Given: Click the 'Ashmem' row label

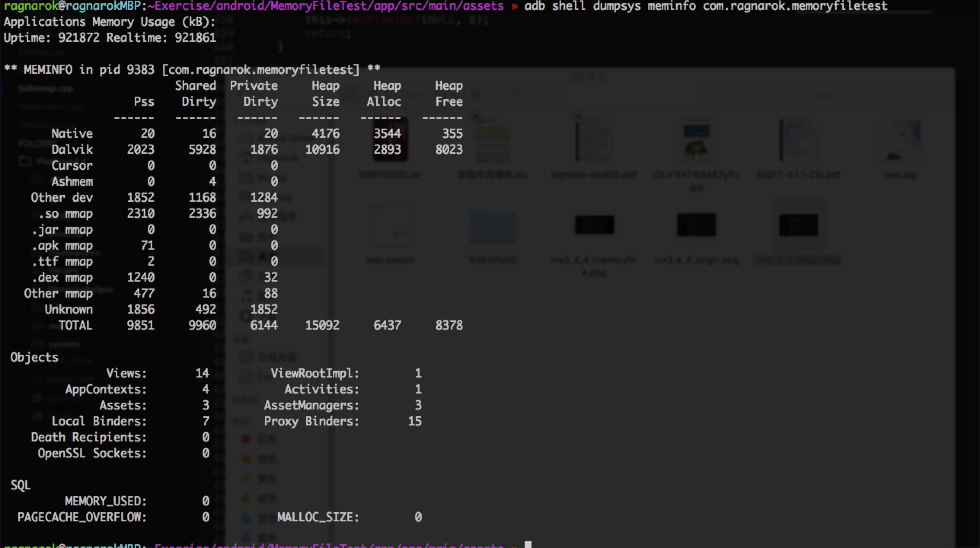Looking at the screenshot, I should (x=72, y=182).
